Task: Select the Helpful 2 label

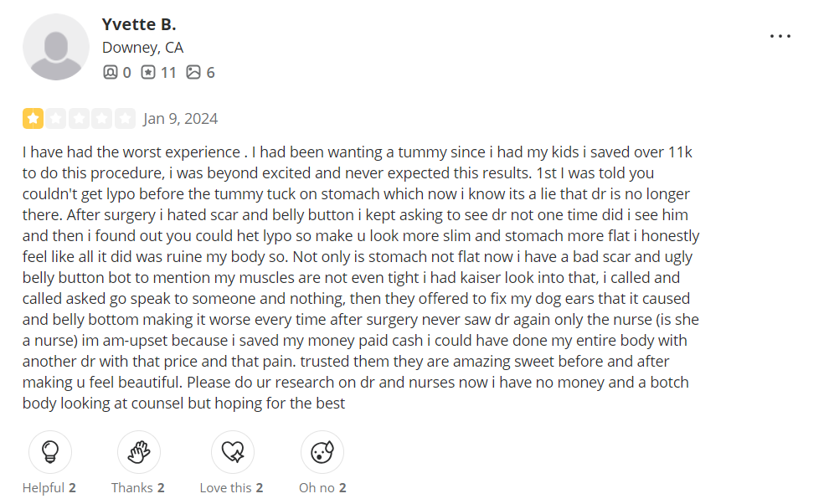Action: pos(49,487)
